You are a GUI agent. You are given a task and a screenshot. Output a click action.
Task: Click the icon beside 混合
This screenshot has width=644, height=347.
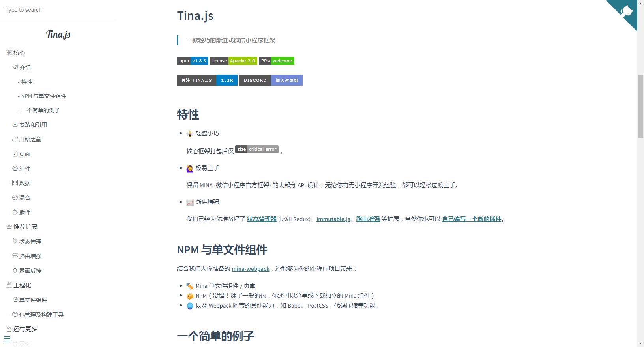[x=15, y=197]
